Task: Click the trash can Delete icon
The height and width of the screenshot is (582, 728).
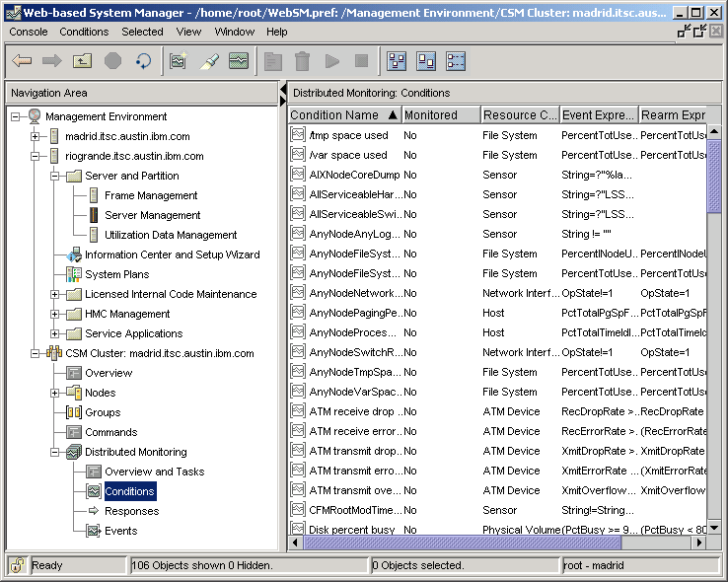Action: [x=302, y=61]
